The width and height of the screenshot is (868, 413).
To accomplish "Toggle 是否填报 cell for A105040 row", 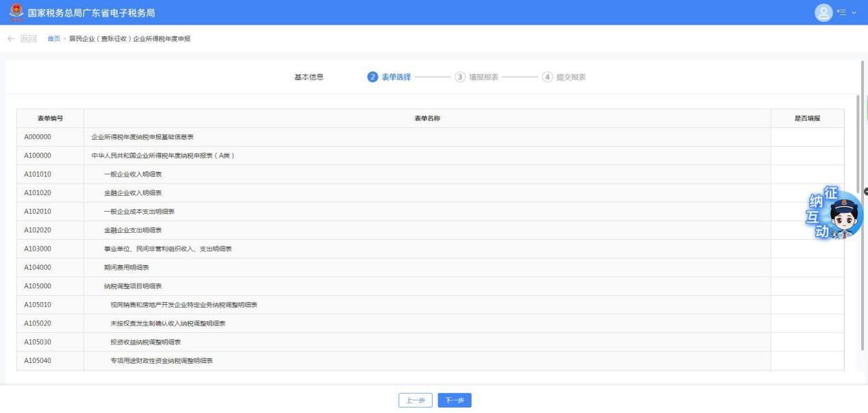I will [807, 360].
